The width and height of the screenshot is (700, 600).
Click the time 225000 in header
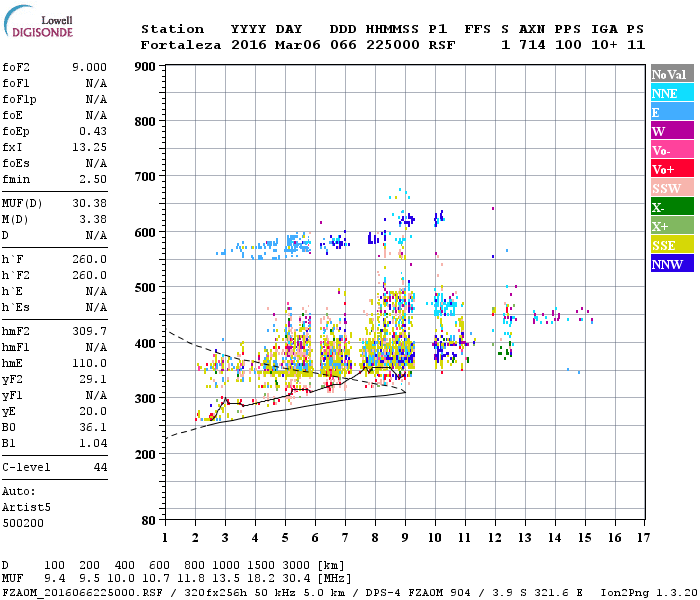393,45
